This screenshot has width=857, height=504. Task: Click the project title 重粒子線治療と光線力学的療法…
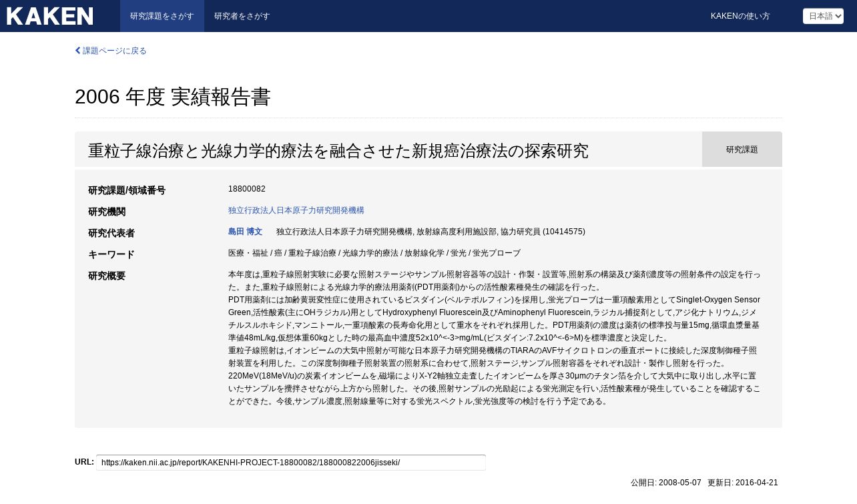338,151
